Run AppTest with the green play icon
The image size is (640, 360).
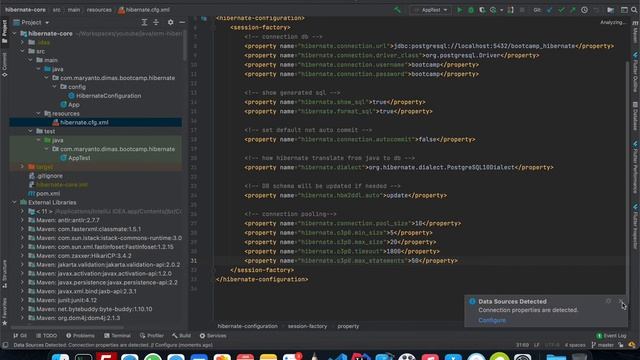[459, 10]
